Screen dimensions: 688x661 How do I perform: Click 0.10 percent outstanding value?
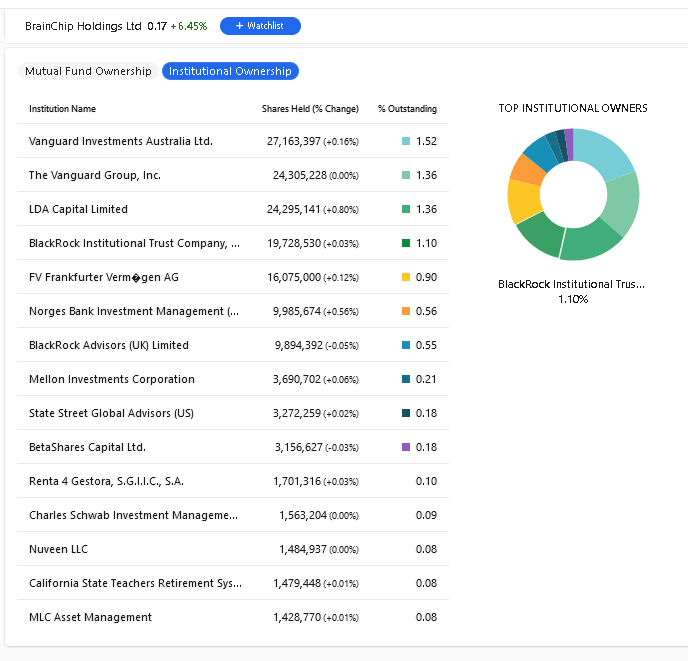pos(426,481)
